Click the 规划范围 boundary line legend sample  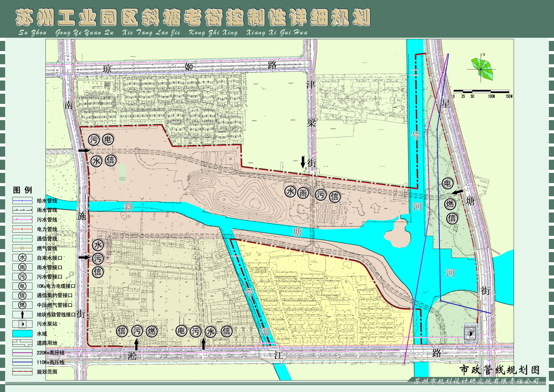click(22, 372)
